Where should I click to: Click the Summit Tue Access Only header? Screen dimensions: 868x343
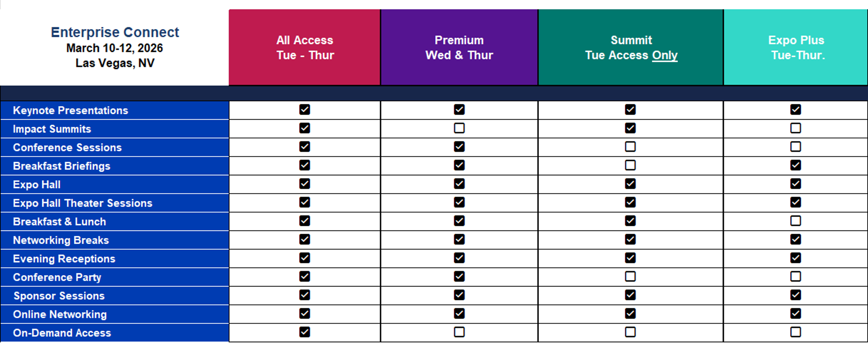[x=631, y=47]
